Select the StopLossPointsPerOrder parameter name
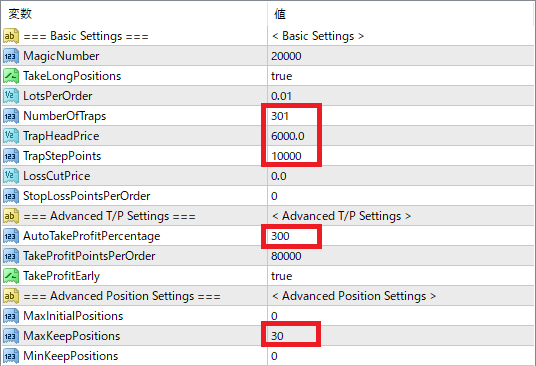The width and height of the screenshot is (536, 366). pos(86,196)
